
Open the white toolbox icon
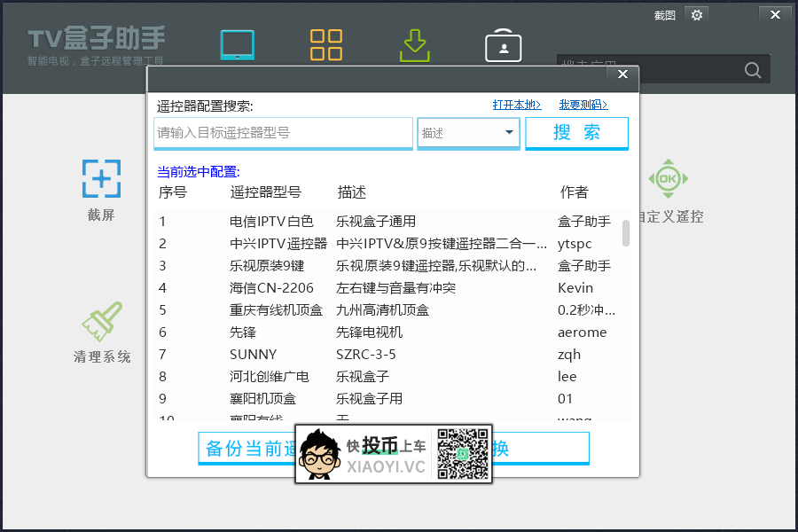pyautogui.click(x=504, y=45)
